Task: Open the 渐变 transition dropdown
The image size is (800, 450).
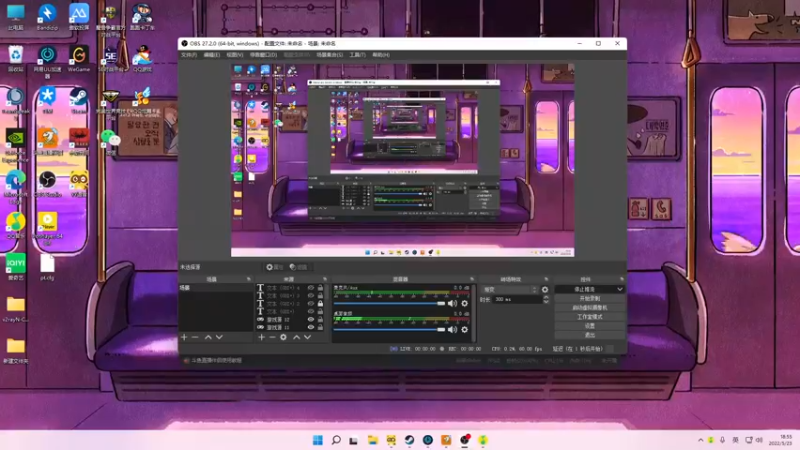Action: point(510,289)
